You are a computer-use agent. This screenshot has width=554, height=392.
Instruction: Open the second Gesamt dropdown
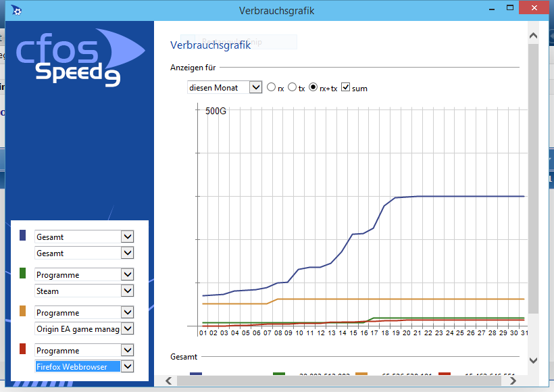coord(84,253)
